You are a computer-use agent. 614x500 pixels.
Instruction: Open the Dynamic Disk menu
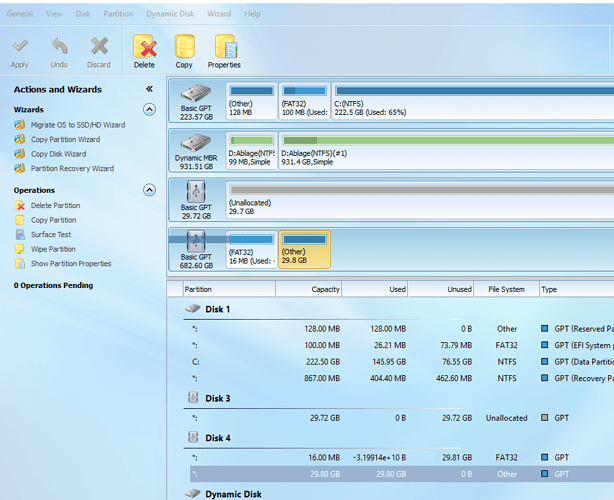click(x=170, y=14)
